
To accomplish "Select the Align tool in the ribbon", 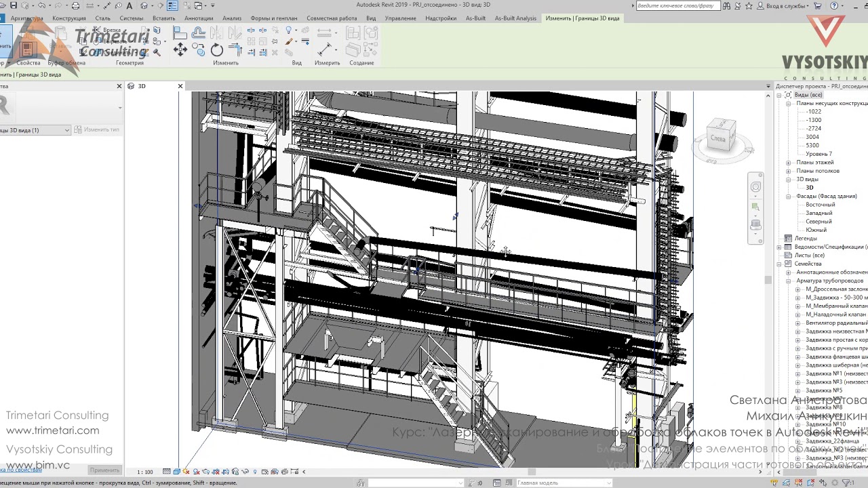I will pyautogui.click(x=180, y=33).
